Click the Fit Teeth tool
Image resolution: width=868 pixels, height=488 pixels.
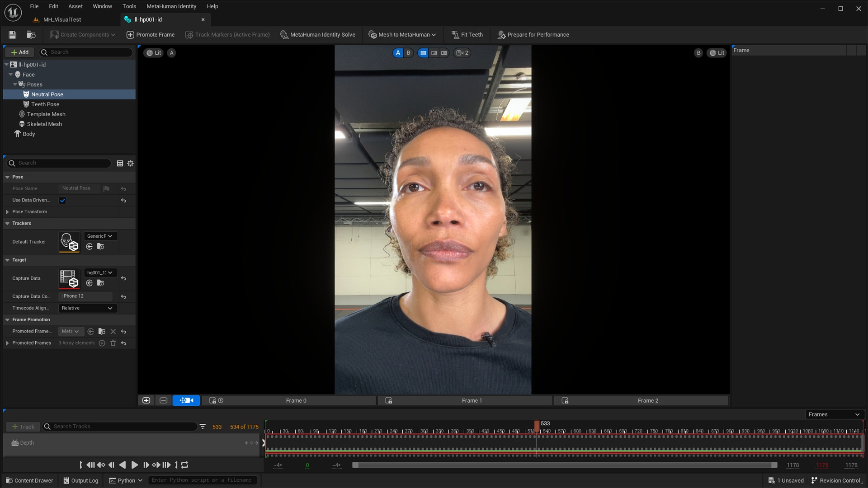tap(467, 35)
